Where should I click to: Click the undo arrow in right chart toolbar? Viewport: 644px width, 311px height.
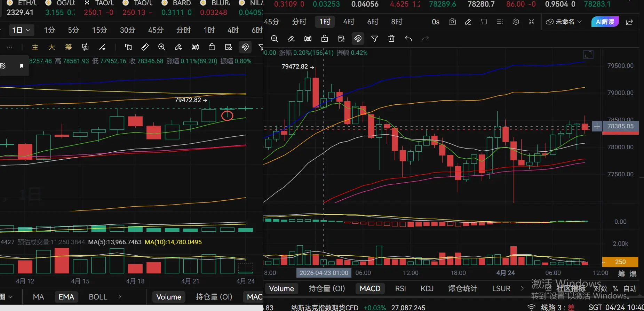click(x=408, y=39)
